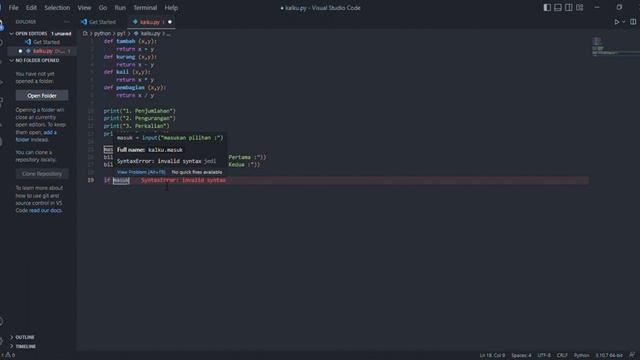Click the Clone Repository button
The width and height of the screenshot is (640, 360).
pyautogui.click(x=42, y=174)
